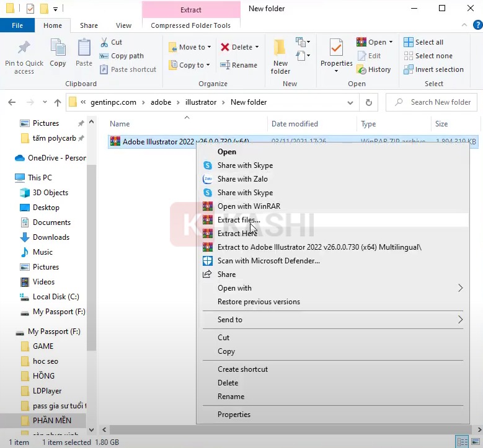483x448 pixels.
Task: Create a New folder from ribbon
Action: (280, 56)
